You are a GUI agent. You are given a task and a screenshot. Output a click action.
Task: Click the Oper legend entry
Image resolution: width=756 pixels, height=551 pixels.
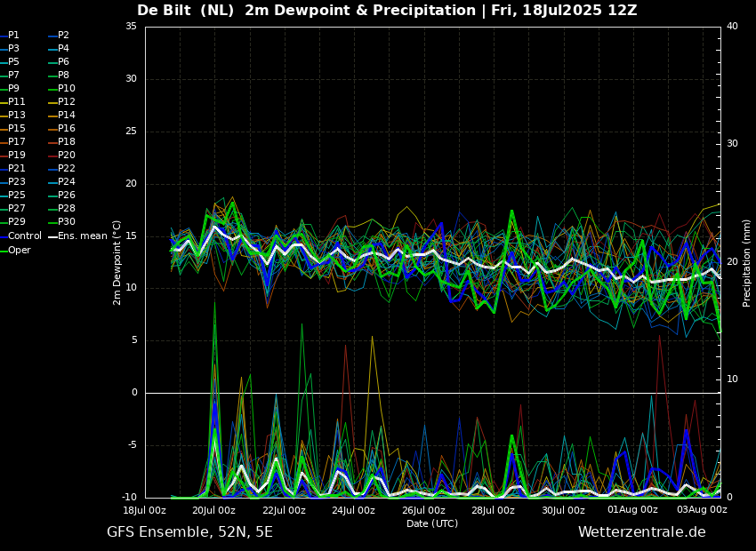pos(15,250)
